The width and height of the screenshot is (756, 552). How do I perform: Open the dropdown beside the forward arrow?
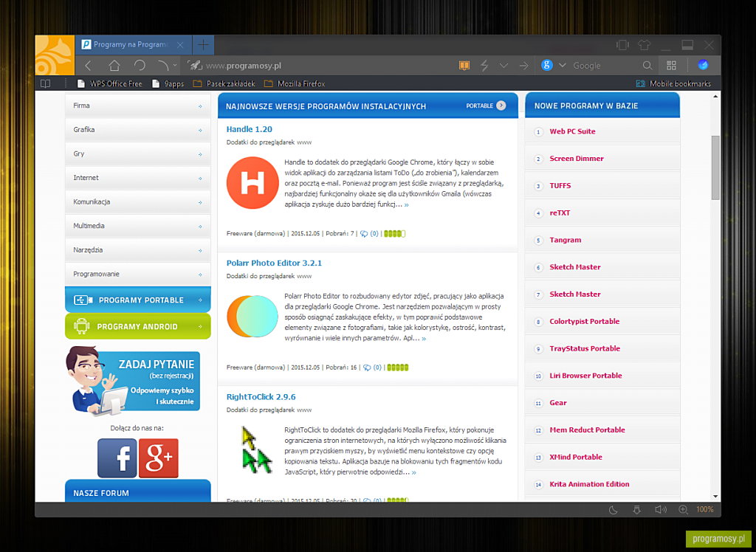[174, 66]
